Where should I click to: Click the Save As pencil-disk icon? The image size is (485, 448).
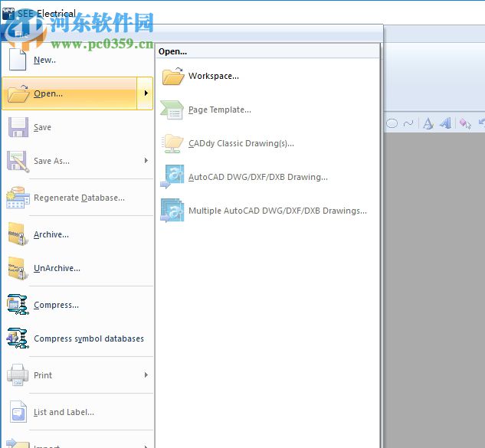(x=18, y=161)
